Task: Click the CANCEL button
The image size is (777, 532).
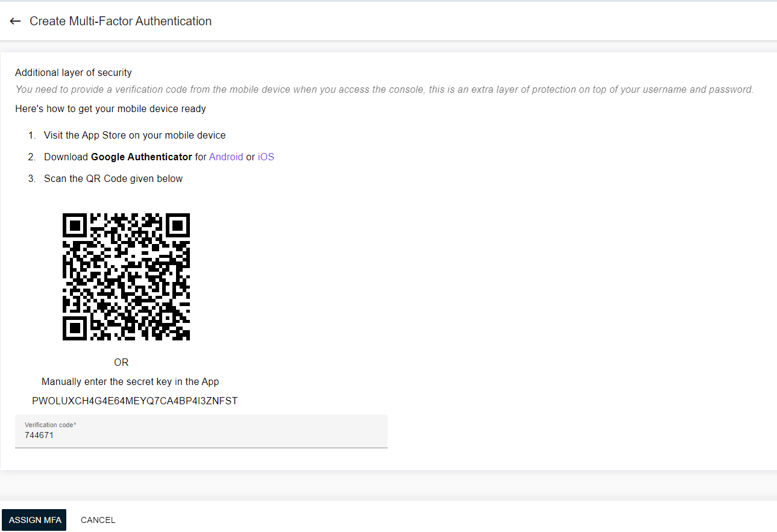Action: [98, 520]
